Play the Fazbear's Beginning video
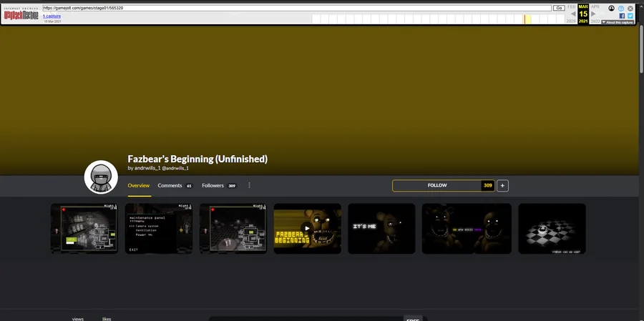This screenshot has height=321, width=644. coord(307,229)
